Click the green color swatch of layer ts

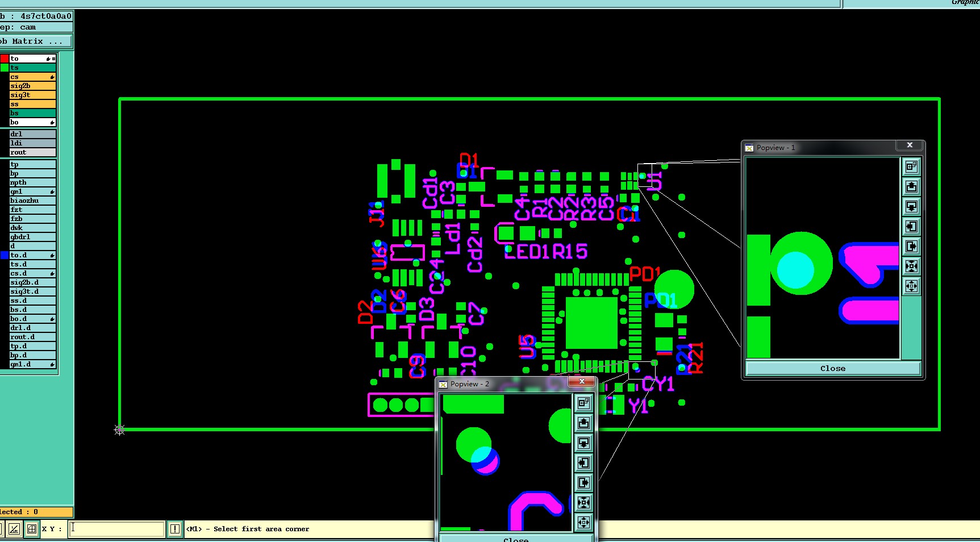point(5,68)
